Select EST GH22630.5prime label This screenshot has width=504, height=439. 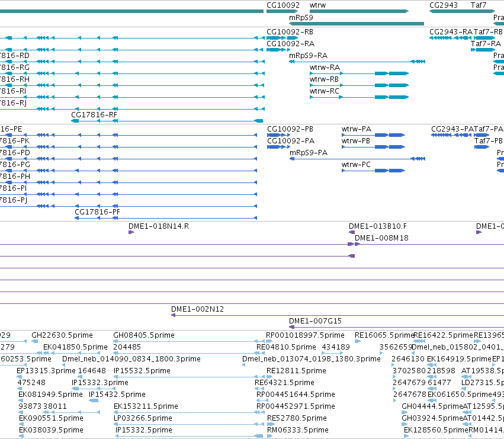(62, 335)
